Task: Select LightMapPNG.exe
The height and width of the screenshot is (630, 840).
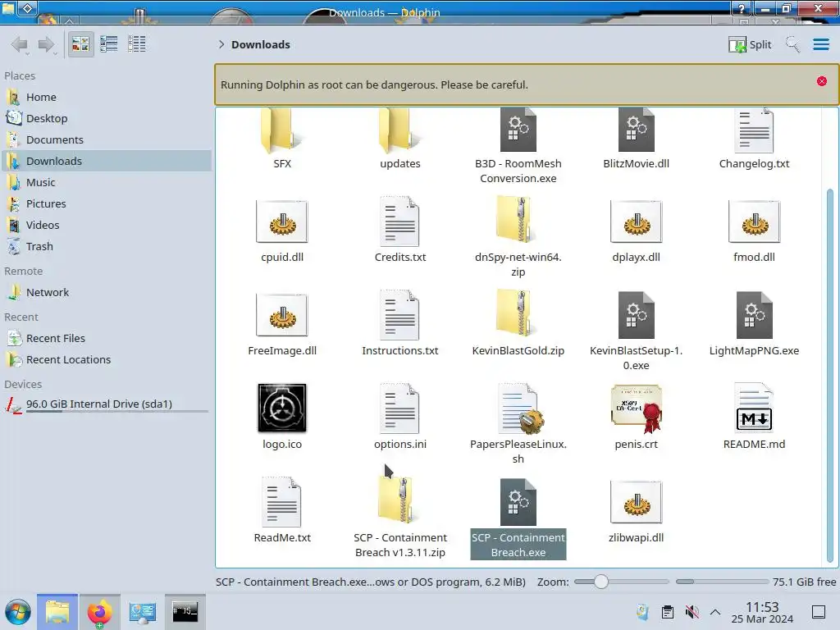Action: (754, 324)
